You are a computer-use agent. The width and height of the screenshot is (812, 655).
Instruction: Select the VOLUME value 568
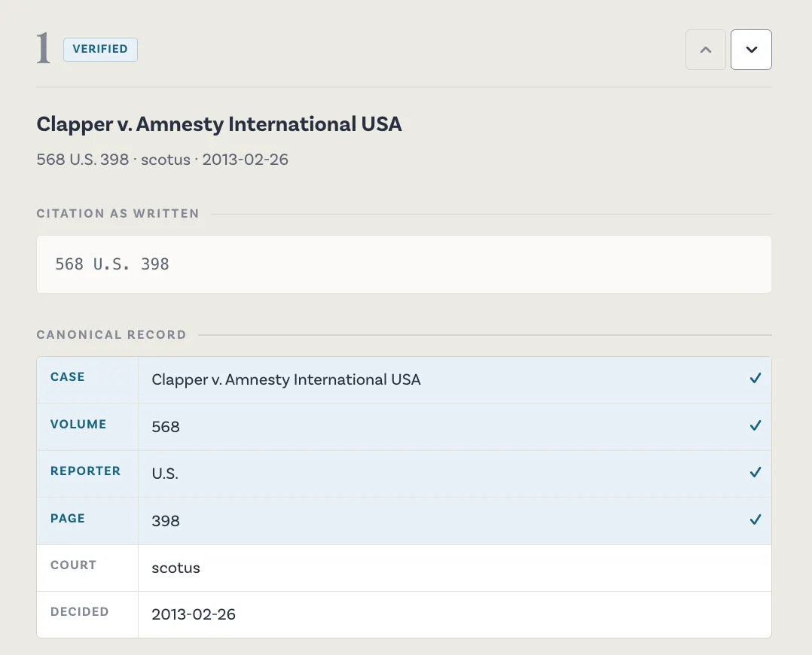pos(166,427)
